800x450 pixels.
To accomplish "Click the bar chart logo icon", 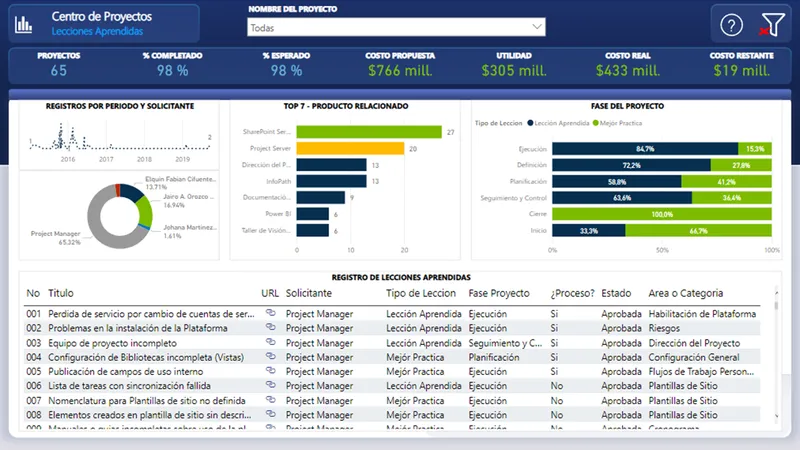I will 23,24.
